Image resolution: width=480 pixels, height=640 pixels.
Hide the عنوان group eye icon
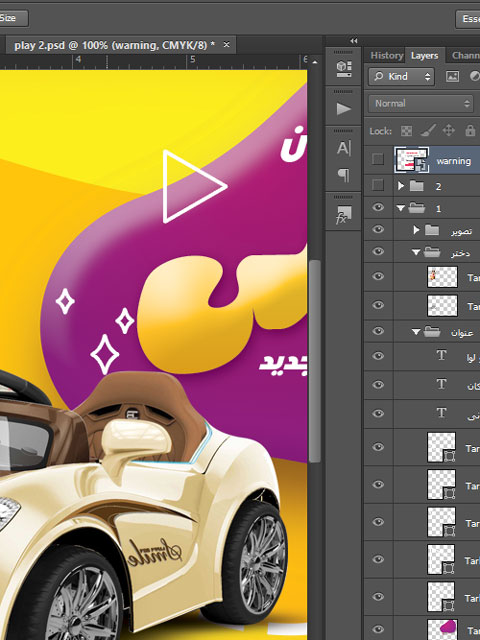pyautogui.click(x=378, y=331)
